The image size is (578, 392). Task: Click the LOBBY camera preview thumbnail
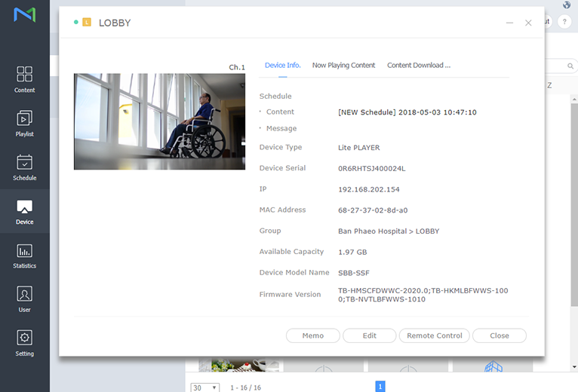[159, 121]
